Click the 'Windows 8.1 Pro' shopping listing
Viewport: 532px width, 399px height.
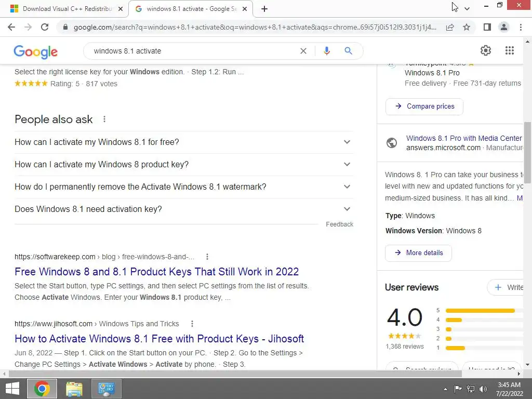point(432,73)
